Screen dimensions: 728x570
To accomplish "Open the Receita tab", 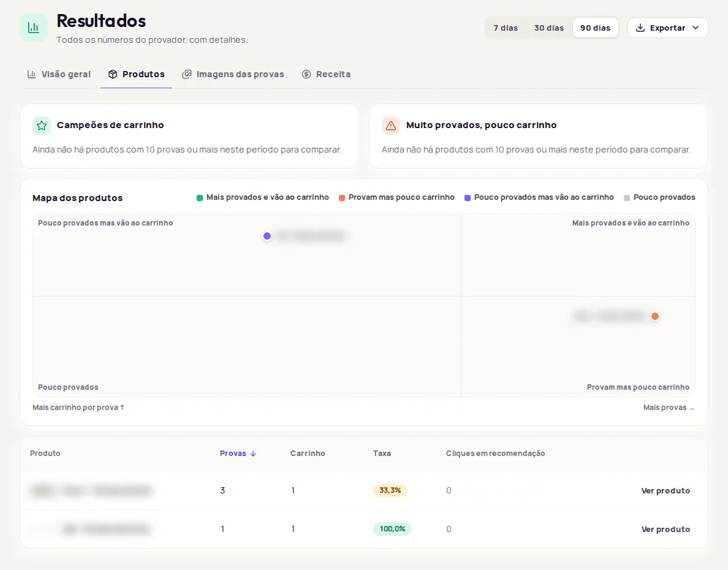I will coord(327,74).
